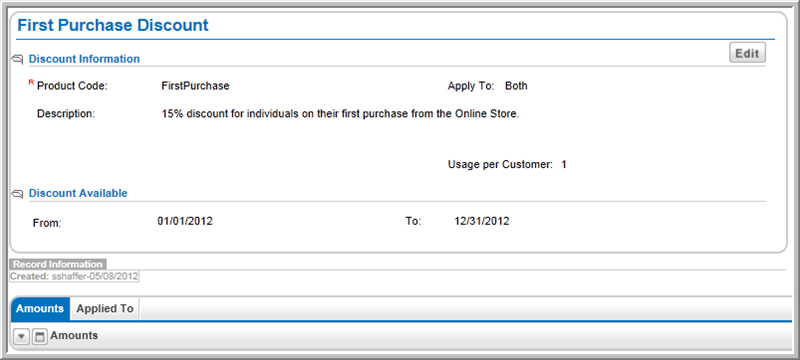Click the From date 01/01/2012

click(x=185, y=221)
